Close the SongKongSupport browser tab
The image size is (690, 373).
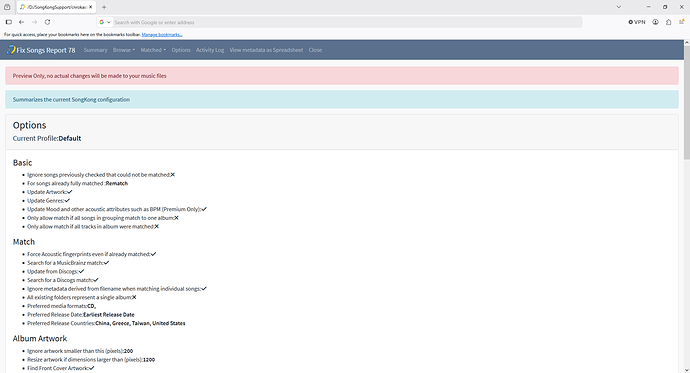coord(91,7)
